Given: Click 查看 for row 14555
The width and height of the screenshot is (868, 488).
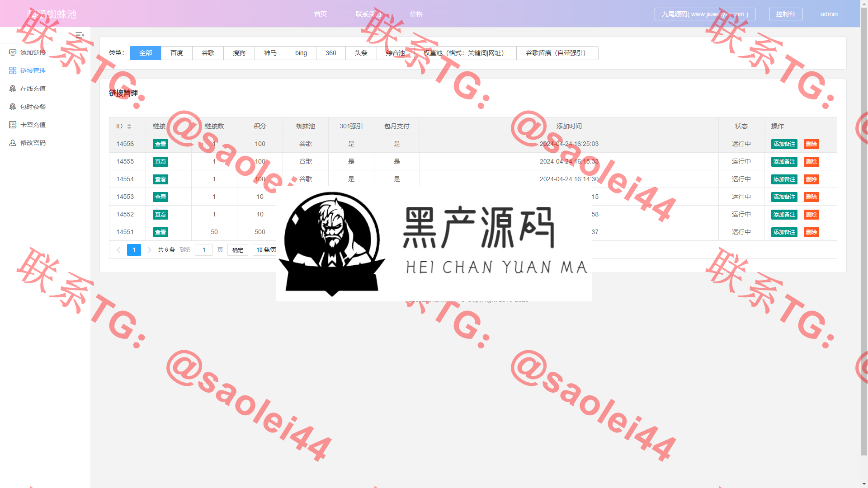Looking at the screenshot, I should click(x=160, y=162).
